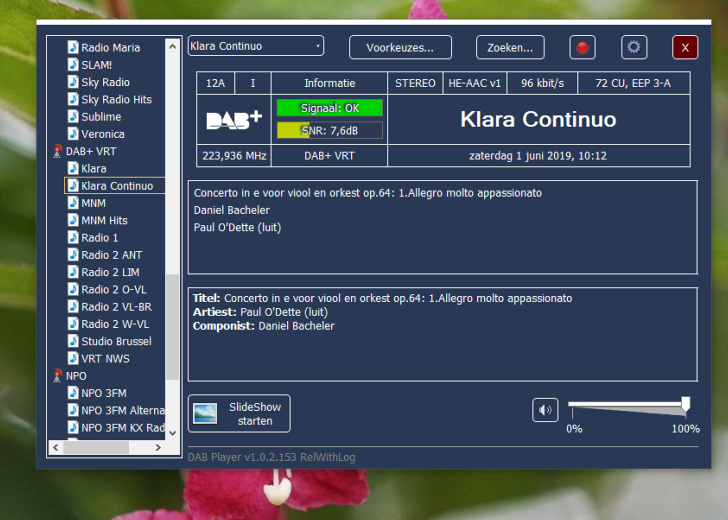Click the music note icon beside Sky Radio Hits
Image resolution: width=728 pixels, height=520 pixels.
(x=73, y=99)
